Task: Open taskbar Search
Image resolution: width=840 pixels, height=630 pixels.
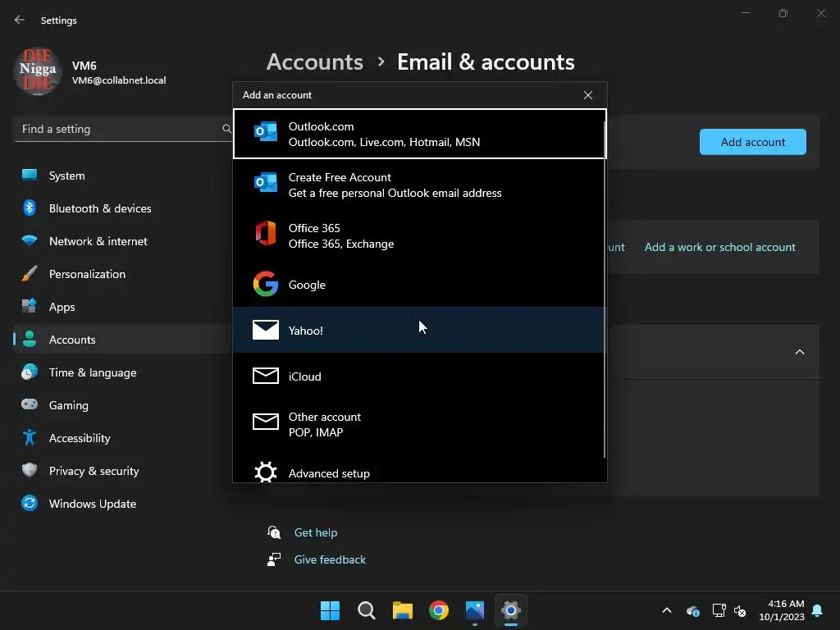Action: tap(367, 610)
